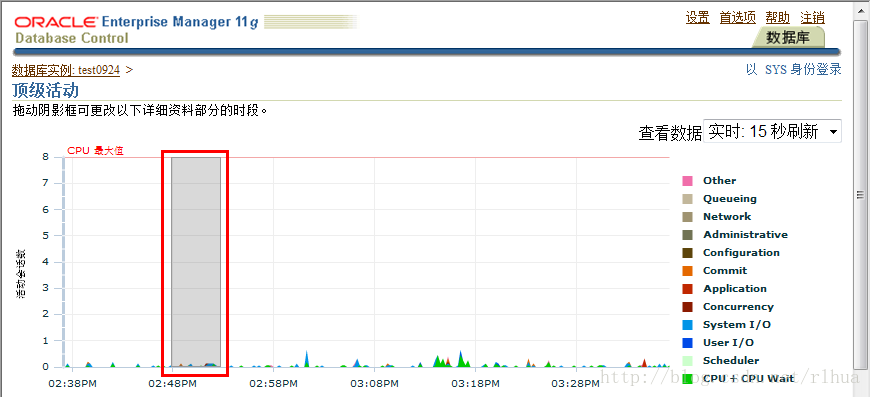
Task: Click the System I/O legend label
Action: pos(737,325)
